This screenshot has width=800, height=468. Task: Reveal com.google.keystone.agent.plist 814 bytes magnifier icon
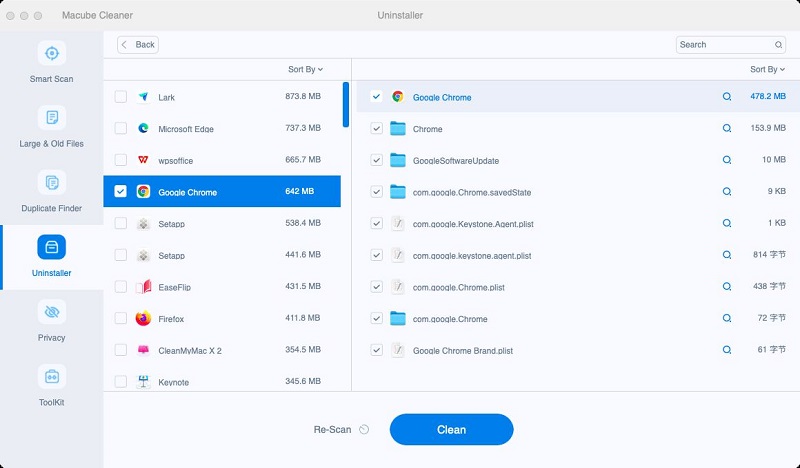point(727,255)
